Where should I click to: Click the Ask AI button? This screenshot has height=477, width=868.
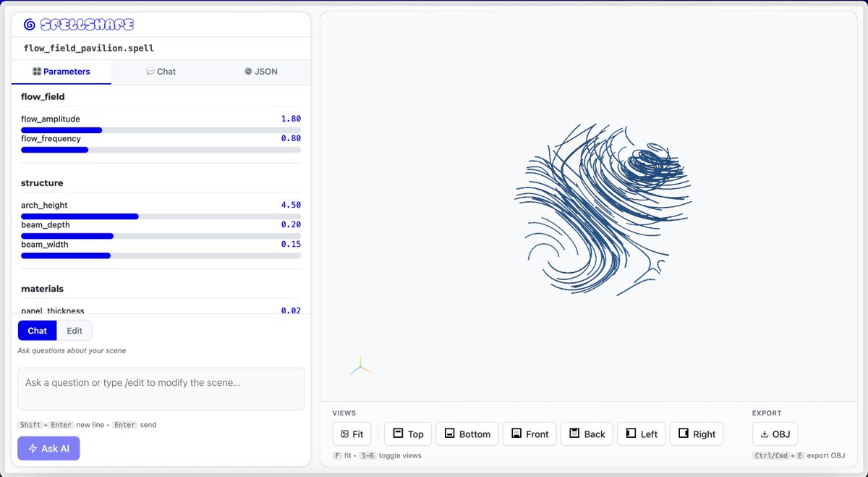tap(48, 449)
